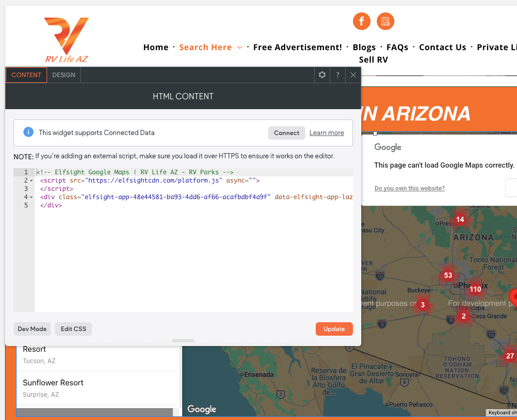Click the widget selection handle above the Google dialog

pos(375,133)
